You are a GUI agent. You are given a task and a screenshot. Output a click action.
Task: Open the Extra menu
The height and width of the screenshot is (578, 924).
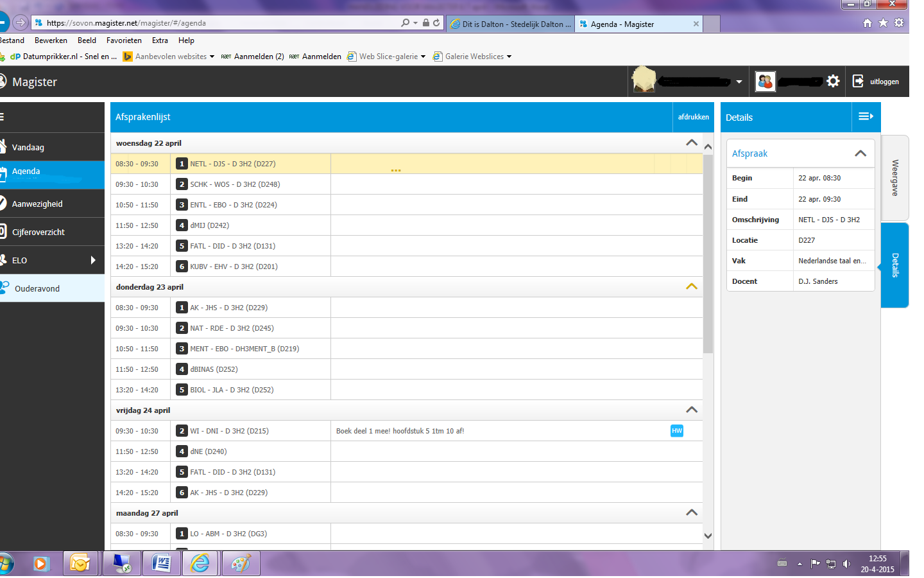click(x=160, y=40)
